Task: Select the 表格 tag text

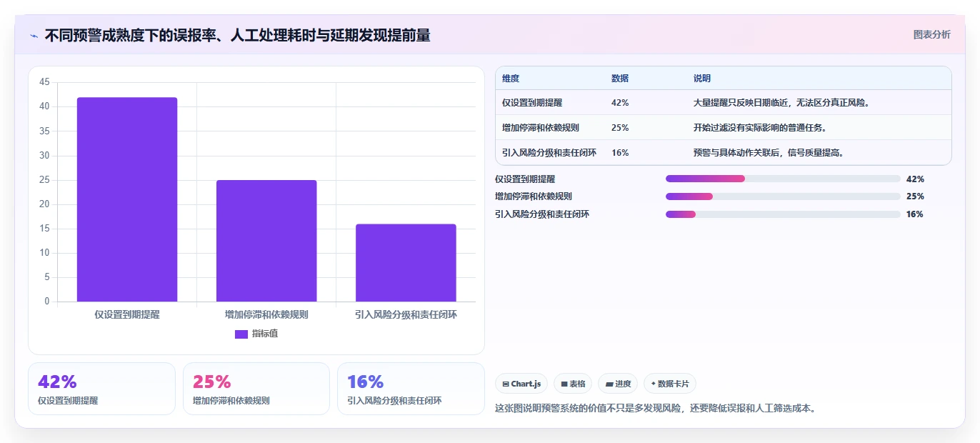Action: click(x=577, y=384)
